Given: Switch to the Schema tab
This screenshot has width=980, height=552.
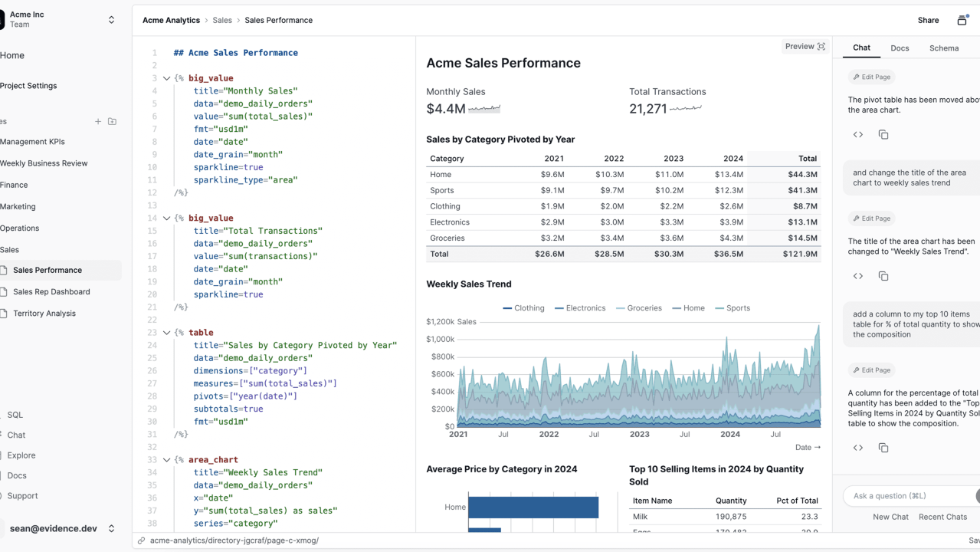Looking at the screenshot, I should coord(943,48).
